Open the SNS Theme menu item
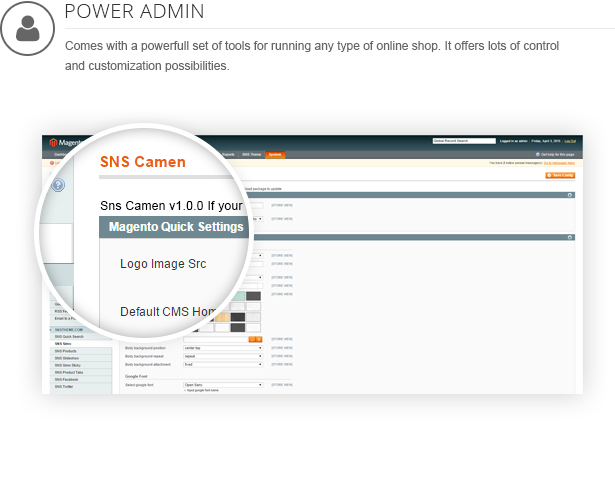The image size is (615, 495). pos(251,154)
